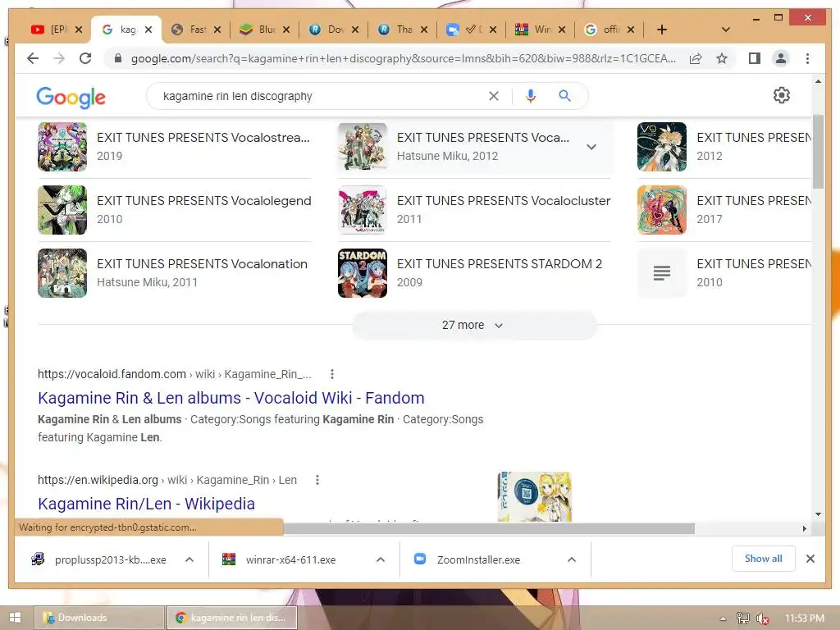Open the 11:53 PM taskbar clock
This screenshot has height=630, width=840.
[x=804, y=619]
